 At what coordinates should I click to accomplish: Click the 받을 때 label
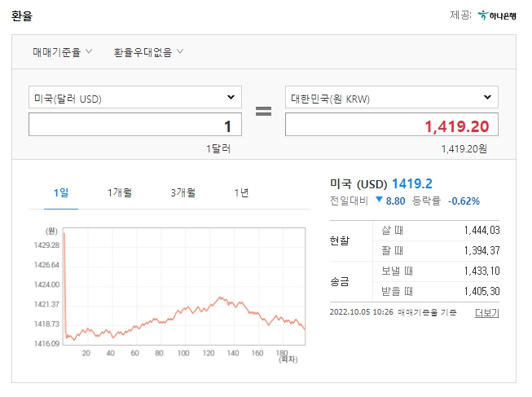tap(397, 291)
